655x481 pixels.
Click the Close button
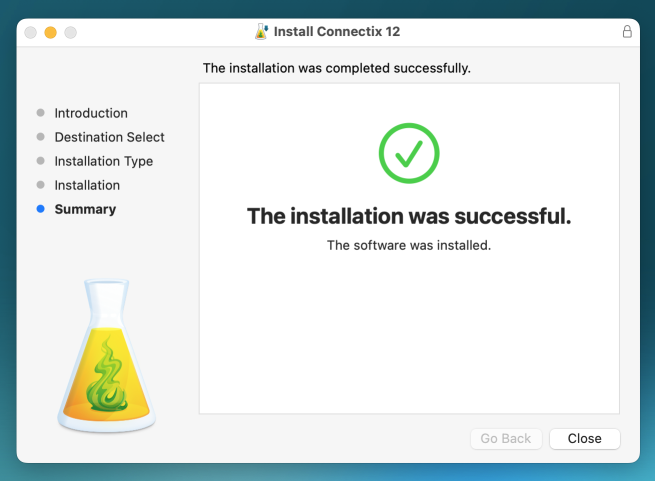[584, 439]
